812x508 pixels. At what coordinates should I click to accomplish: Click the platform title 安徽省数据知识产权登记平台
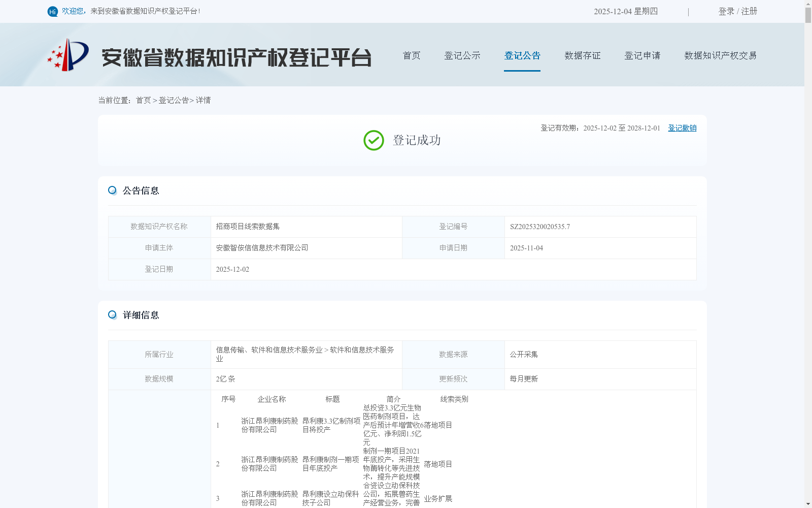click(x=236, y=58)
